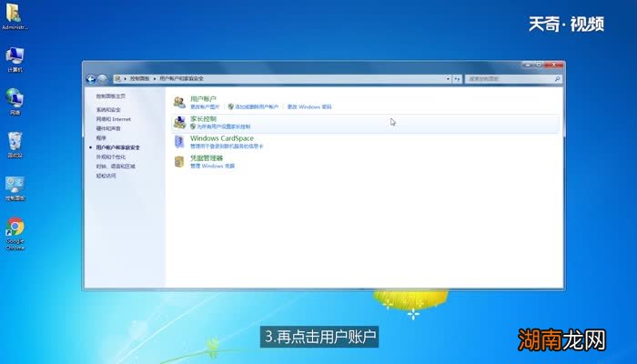The image size is (637, 364).
Task: Open the 控制面板 Control Panel desktop icon
Action: (x=15, y=188)
